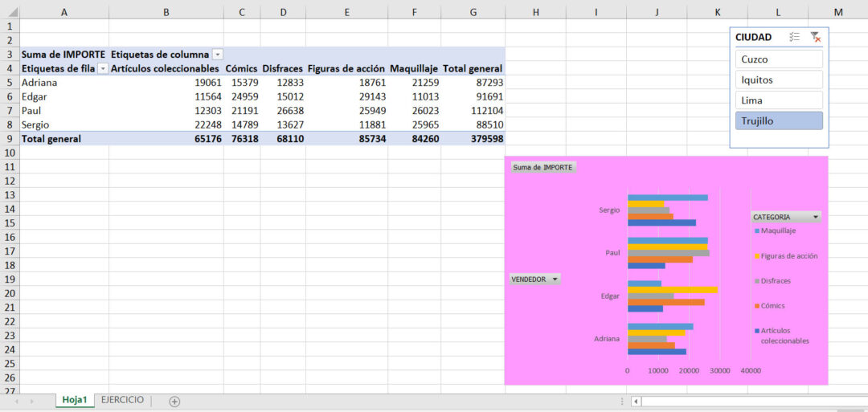Screen dimensions: 868x412
Task: Open Etiquetas de columna filter dropdown
Action: pos(218,55)
